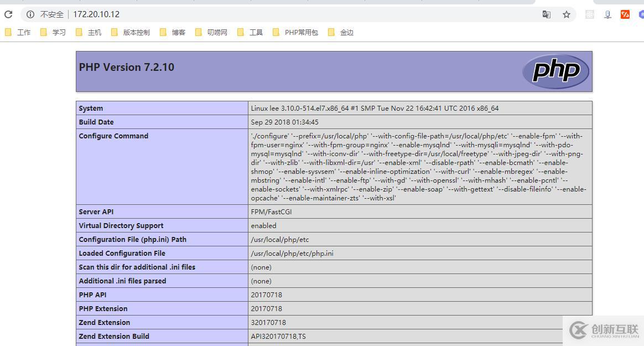Click the grayed extension icon in toolbar
The image size is (644, 346).
[589, 14]
